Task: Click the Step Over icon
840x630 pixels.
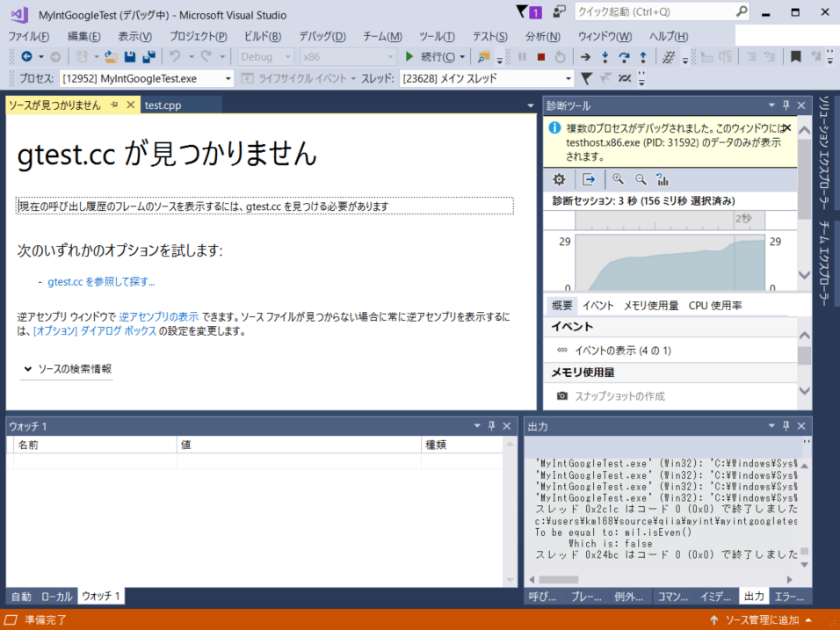Action: (x=624, y=57)
